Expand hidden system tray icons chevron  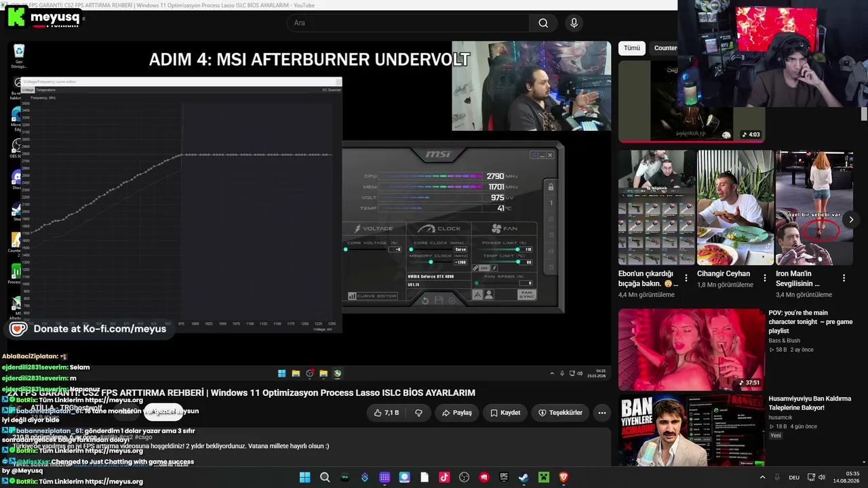[x=762, y=477]
